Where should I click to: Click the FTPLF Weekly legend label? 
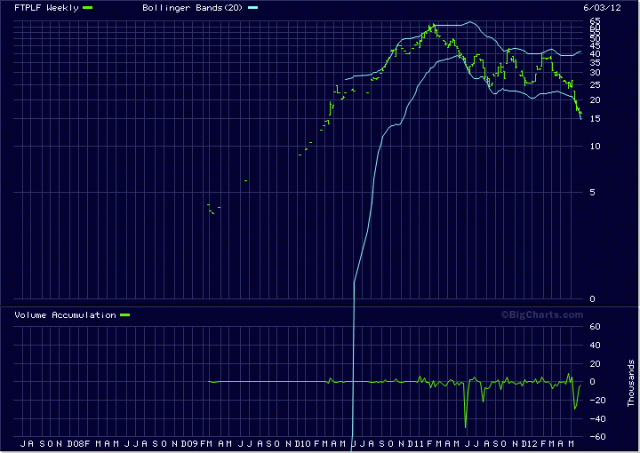[x=46, y=8]
